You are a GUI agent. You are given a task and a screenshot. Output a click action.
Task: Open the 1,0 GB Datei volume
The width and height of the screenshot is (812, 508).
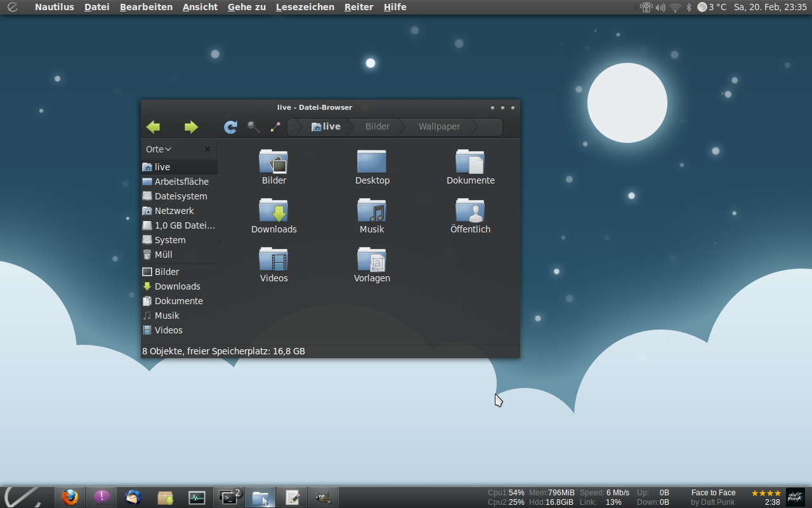179,225
